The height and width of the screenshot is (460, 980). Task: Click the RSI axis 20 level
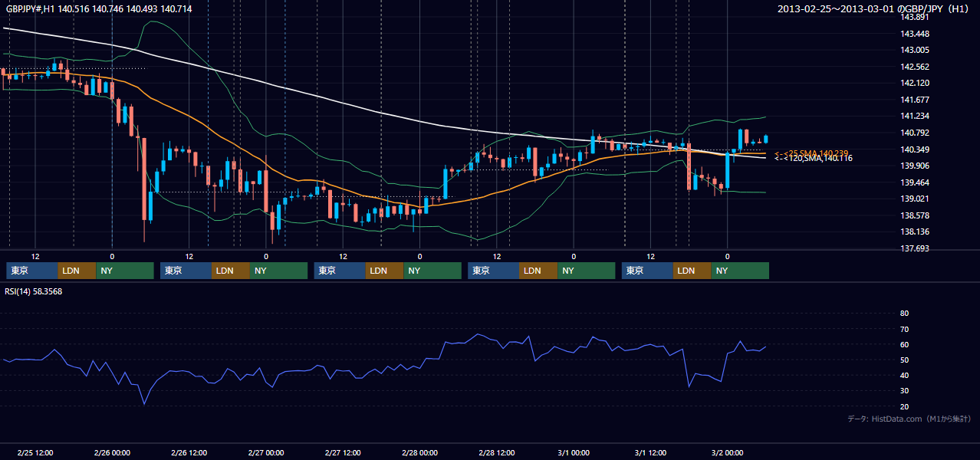point(904,406)
